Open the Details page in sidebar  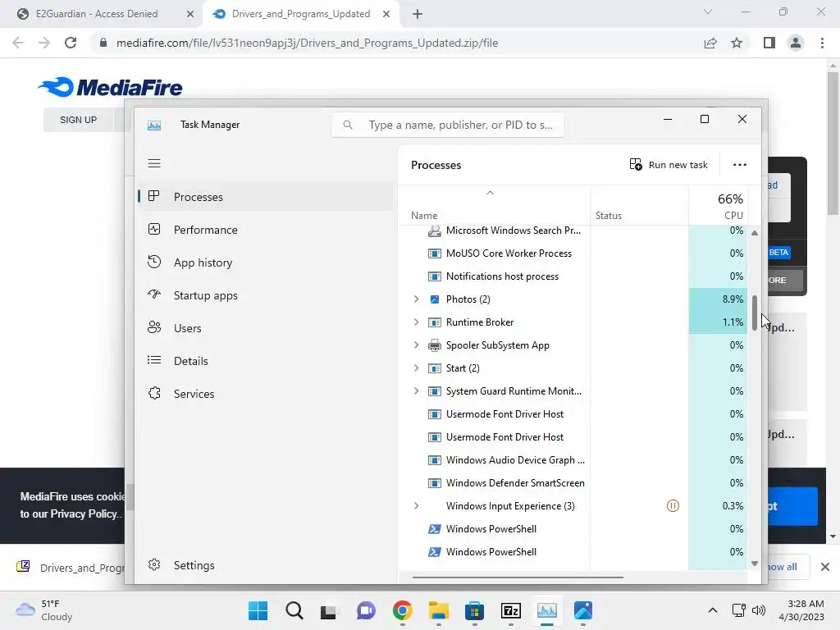[265, 361]
